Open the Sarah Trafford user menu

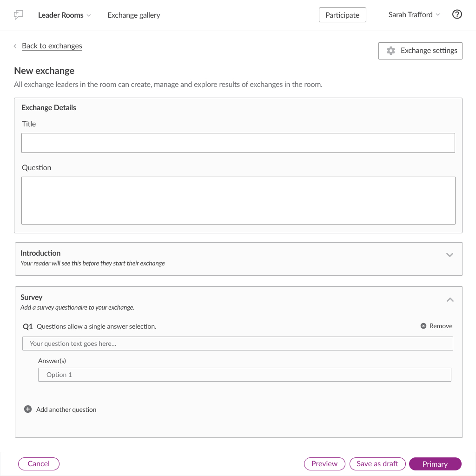pyautogui.click(x=414, y=15)
